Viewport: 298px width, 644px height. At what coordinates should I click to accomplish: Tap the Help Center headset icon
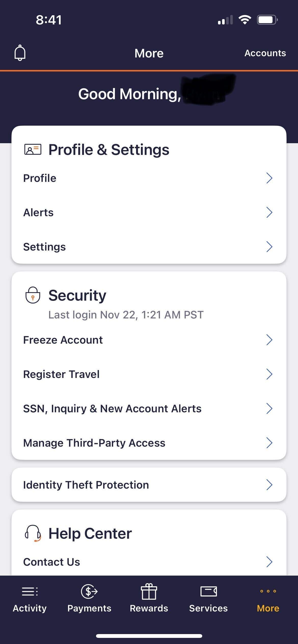pyautogui.click(x=33, y=533)
